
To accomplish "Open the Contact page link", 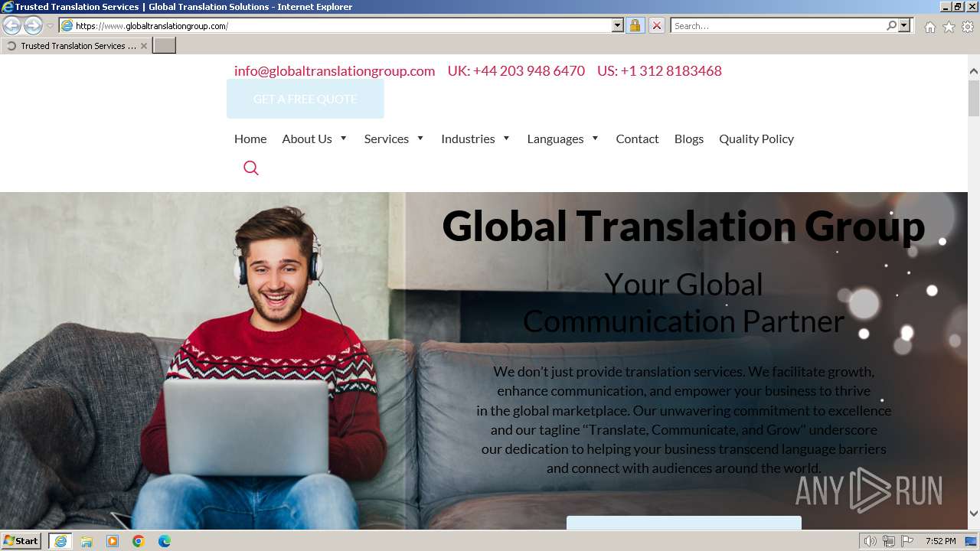I will (637, 139).
